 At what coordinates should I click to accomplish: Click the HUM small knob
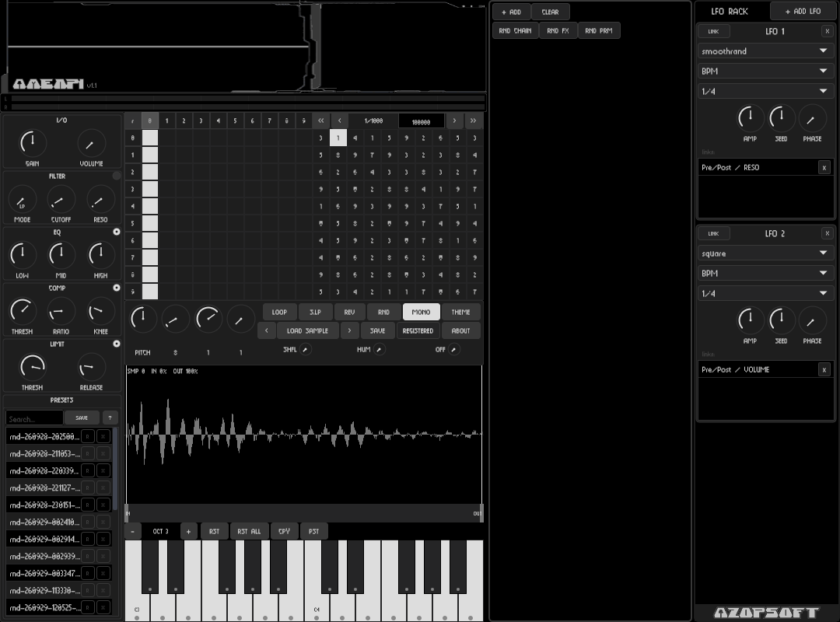pos(380,350)
